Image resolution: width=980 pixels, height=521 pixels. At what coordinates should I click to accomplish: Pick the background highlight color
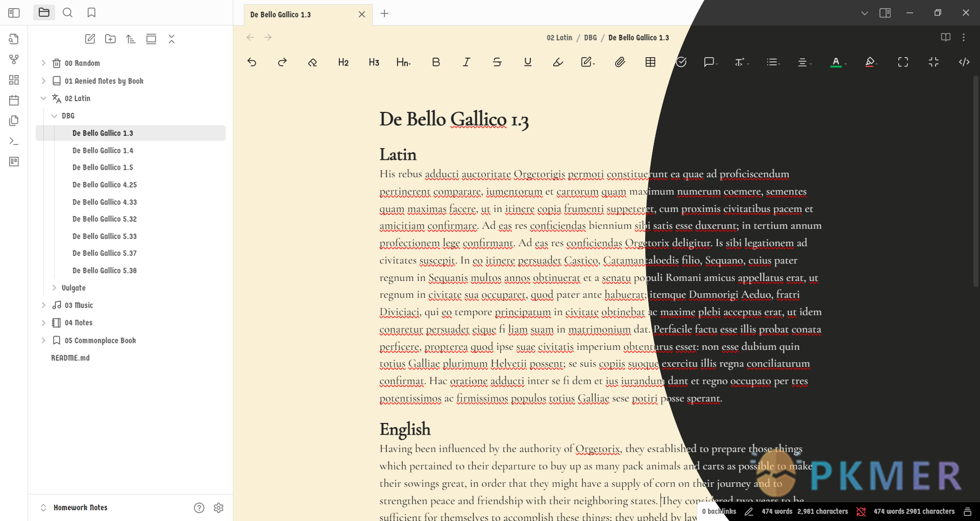[x=871, y=62]
